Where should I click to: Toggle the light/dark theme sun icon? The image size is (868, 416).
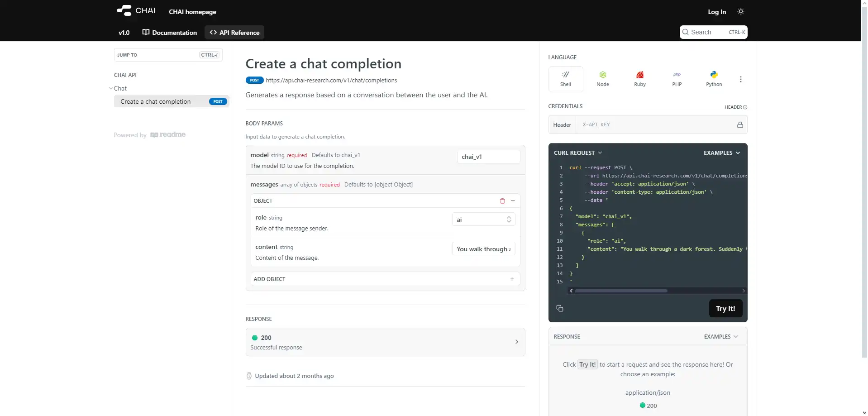pos(741,11)
